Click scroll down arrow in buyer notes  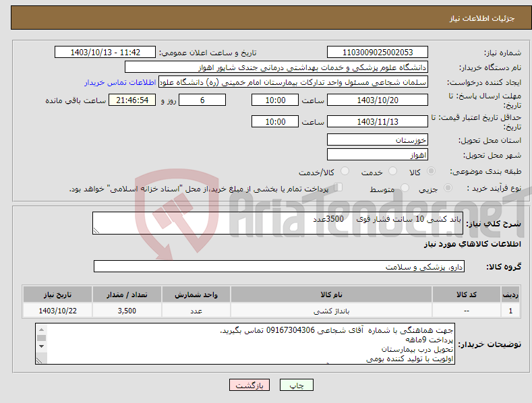pyautogui.click(x=41, y=346)
